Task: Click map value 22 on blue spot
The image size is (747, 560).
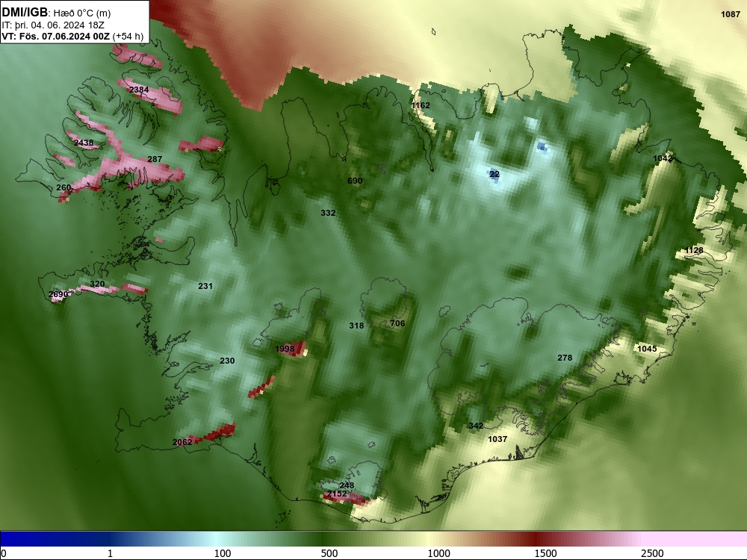Action: [495, 174]
